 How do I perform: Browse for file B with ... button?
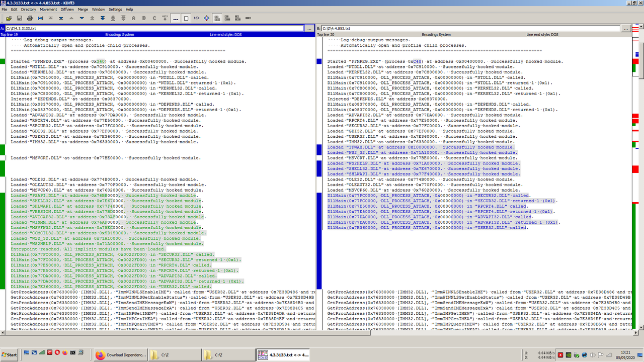pos(625,29)
